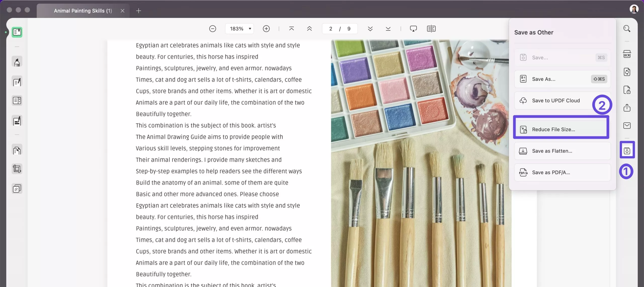Click the zoom out minus button
Screen dimensions: 644x287
coord(213,29)
